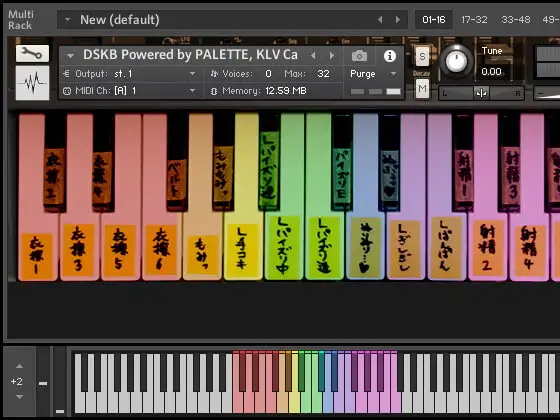Open the wrench instrument edit mode icon
The image size is (560, 420).
coord(32,54)
